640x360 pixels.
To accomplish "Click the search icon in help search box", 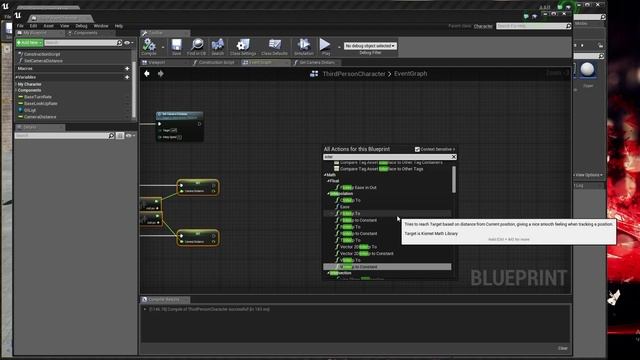I will click(x=568, y=26).
